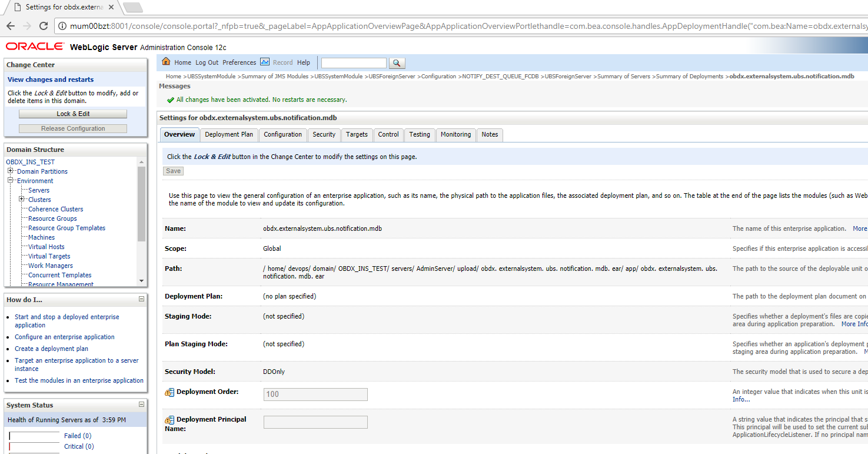Collapse the System Status panel
This screenshot has height=454, width=868.
click(x=141, y=405)
